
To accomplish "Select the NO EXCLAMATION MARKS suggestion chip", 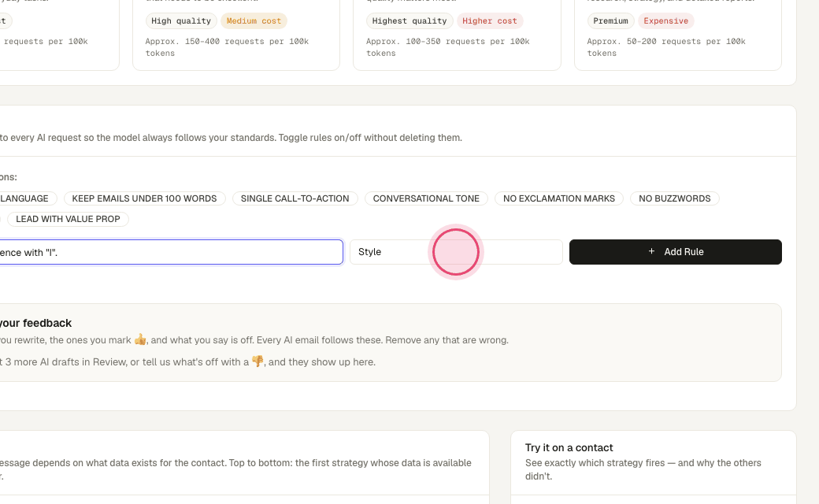I will point(559,198).
